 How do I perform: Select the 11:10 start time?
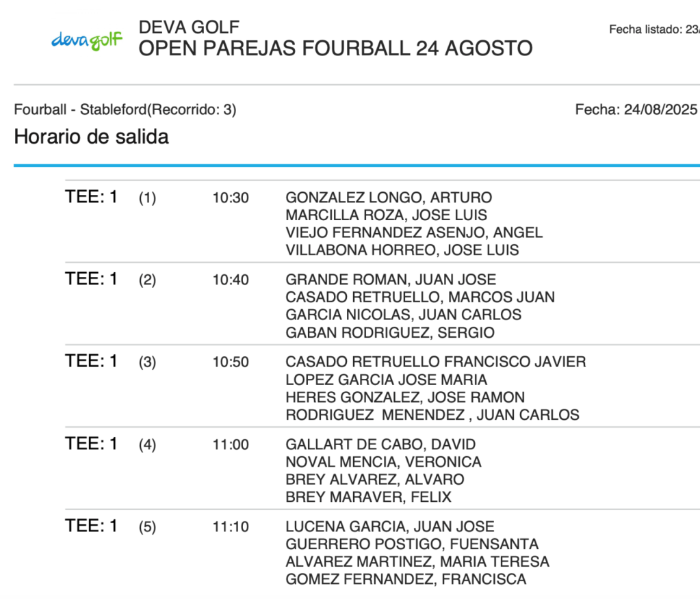[231, 527]
